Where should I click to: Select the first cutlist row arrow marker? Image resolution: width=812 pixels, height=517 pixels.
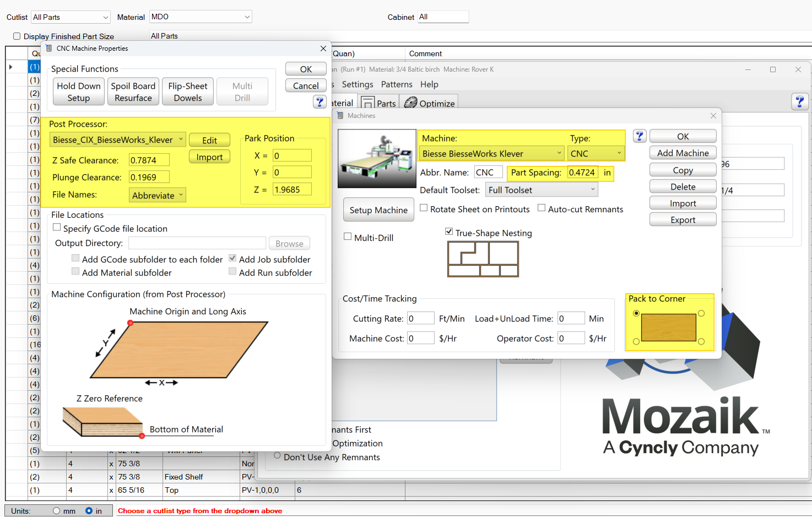(10, 67)
